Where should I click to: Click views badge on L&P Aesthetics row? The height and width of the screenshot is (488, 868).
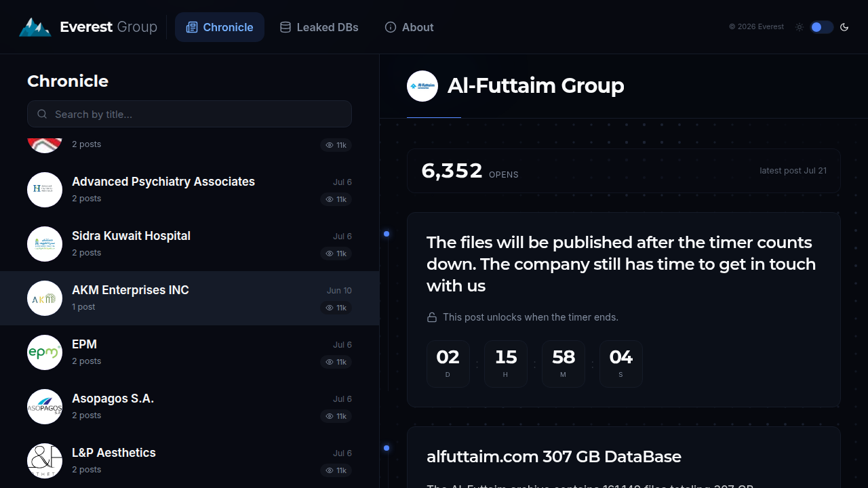336,470
